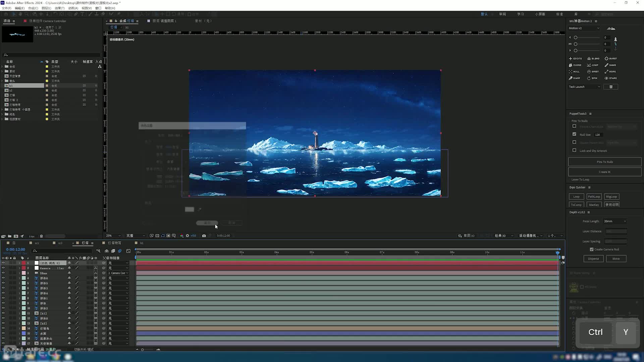Viewport: 644px width, 362px height.
Task: Open the 完整 resolution dropdown
Action: [136, 236]
